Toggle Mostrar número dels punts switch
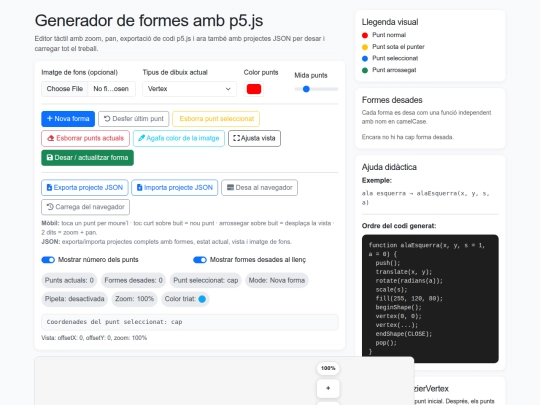The height and width of the screenshot is (405, 540). pos(48,260)
